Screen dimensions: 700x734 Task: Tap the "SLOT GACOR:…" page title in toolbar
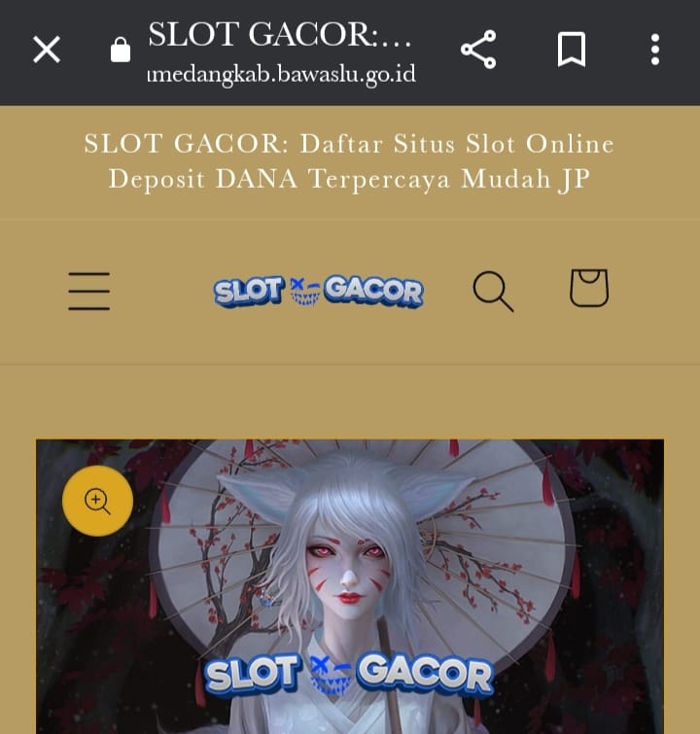[280, 34]
